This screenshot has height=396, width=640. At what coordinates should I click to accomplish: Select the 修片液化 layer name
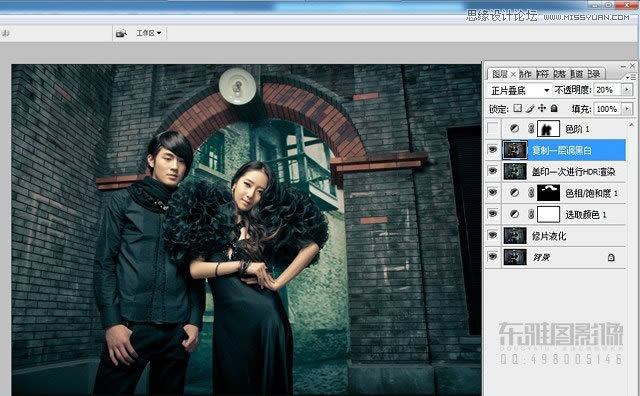(x=549, y=236)
